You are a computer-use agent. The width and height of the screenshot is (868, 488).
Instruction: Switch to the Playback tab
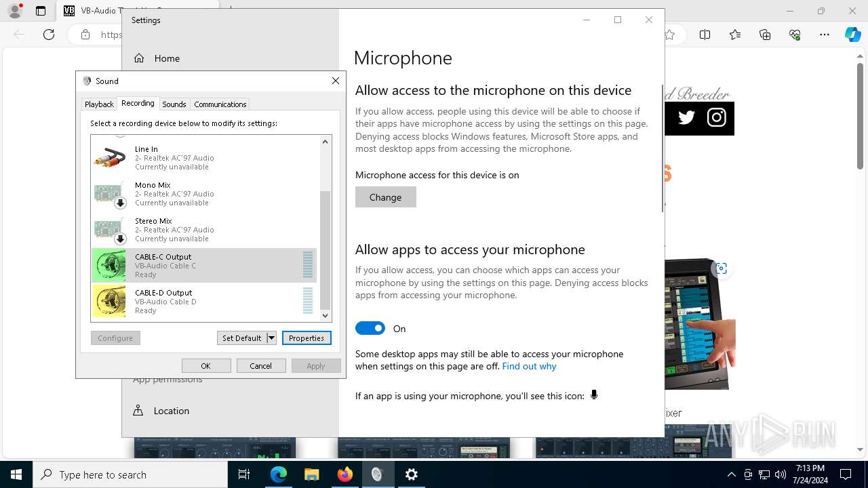(x=99, y=104)
